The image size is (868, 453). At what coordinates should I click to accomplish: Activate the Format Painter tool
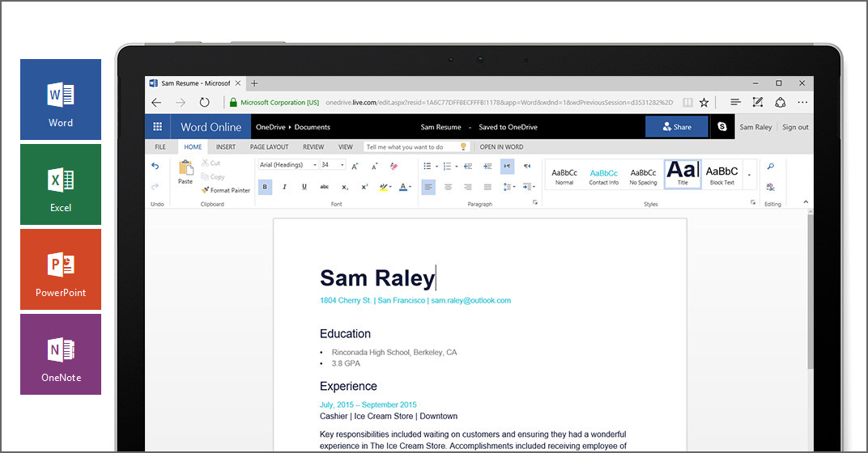coord(226,190)
